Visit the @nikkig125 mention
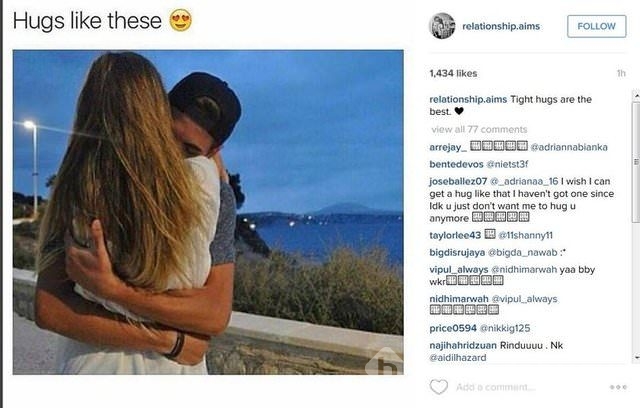The image size is (640, 408). click(x=504, y=328)
